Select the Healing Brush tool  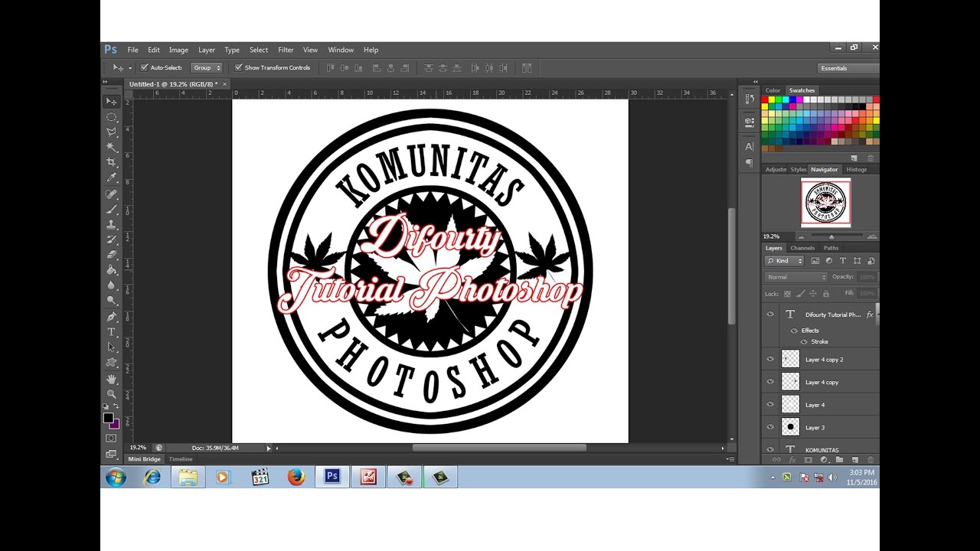[x=112, y=194]
